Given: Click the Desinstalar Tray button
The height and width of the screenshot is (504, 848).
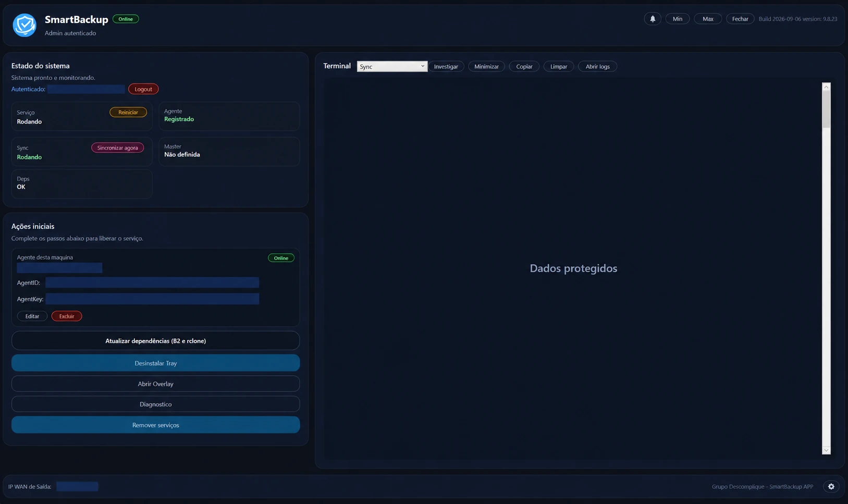Looking at the screenshot, I should point(156,363).
